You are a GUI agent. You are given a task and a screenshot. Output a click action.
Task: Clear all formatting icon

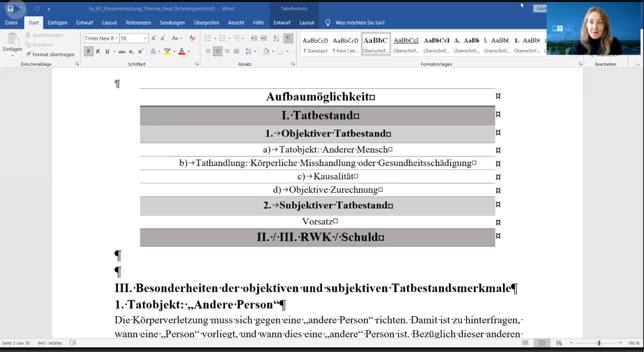(x=192, y=38)
